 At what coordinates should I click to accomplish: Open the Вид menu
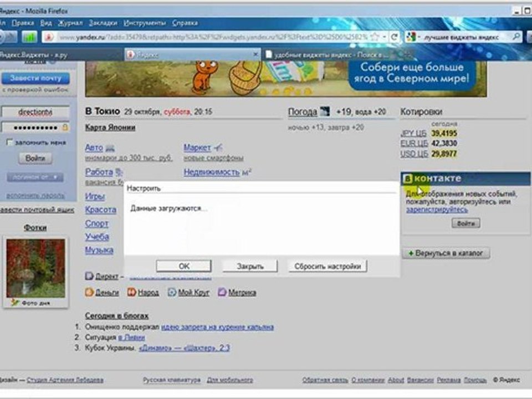click(46, 23)
